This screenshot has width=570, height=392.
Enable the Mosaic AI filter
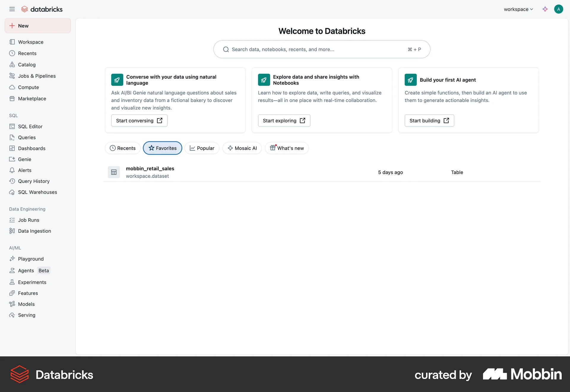pos(242,148)
